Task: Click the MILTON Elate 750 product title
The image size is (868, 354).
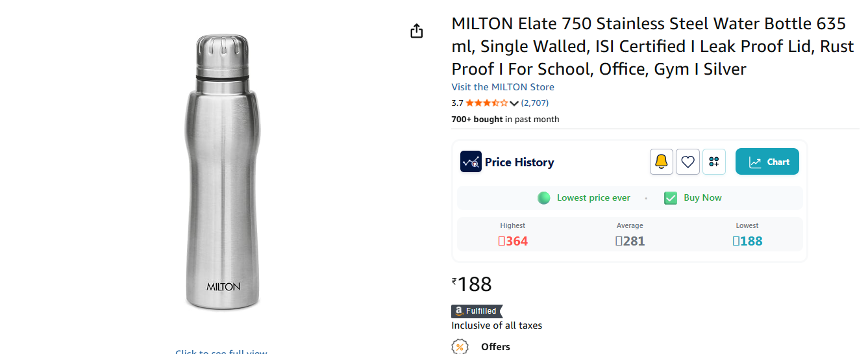Action: pyautogui.click(x=649, y=46)
